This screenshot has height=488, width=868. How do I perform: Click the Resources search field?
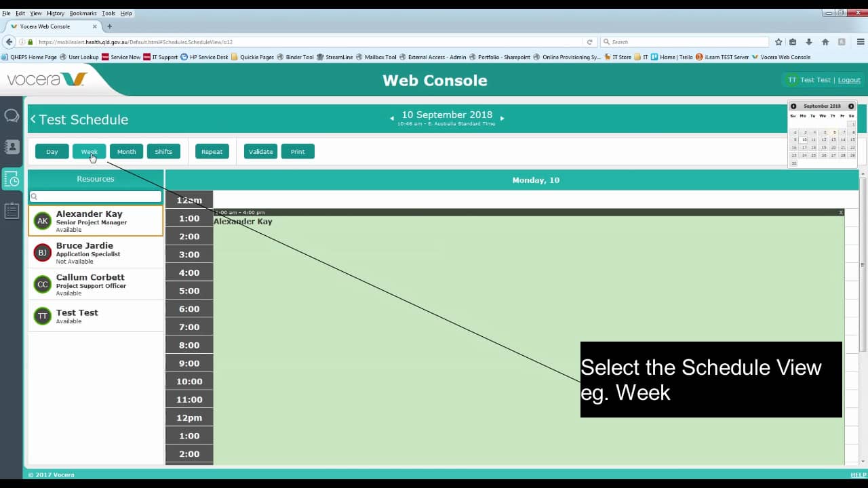(x=96, y=197)
